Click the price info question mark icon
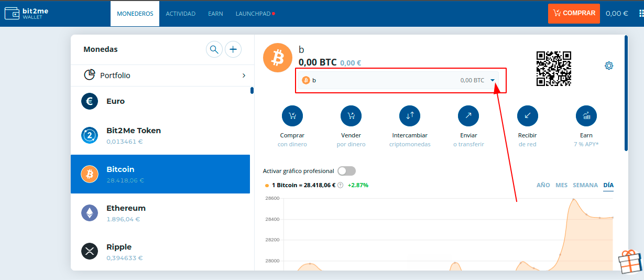This screenshot has height=280, width=644. 341,185
